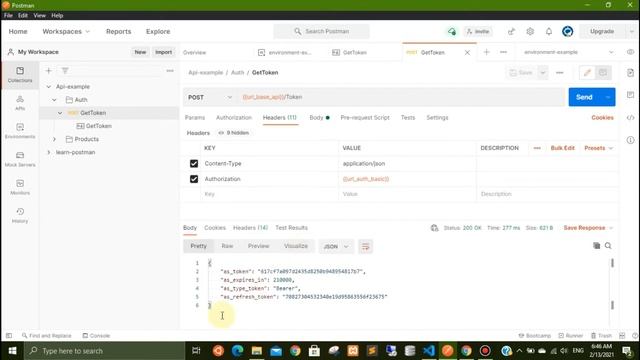This screenshot has height=360, width=640.
Task: Switch to response Cookies tab
Action: 215,228
